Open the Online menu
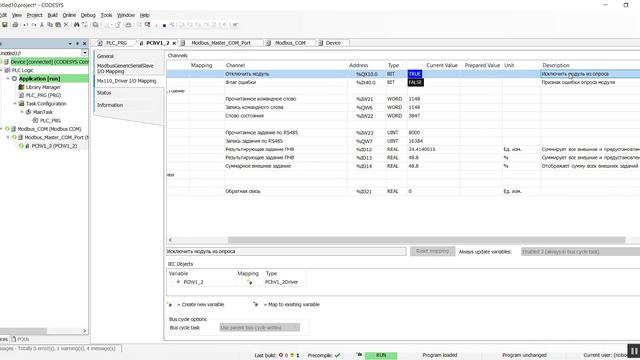The image size is (640, 360). pos(69,15)
